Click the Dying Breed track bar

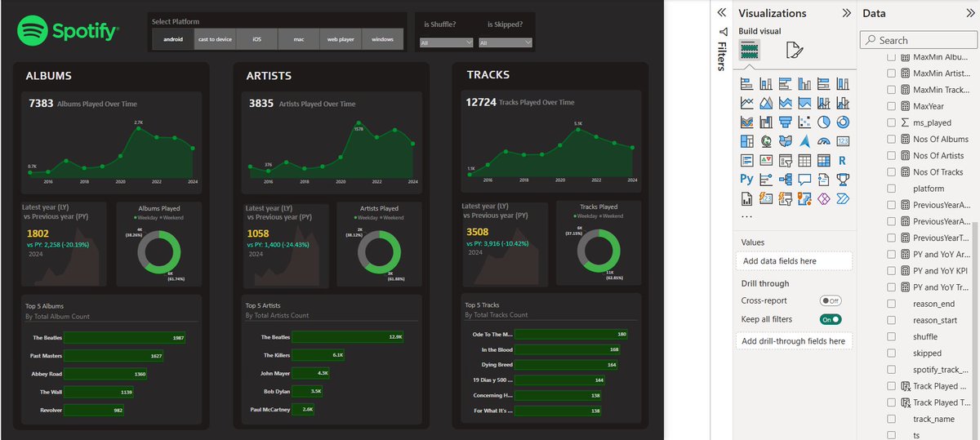point(567,365)
